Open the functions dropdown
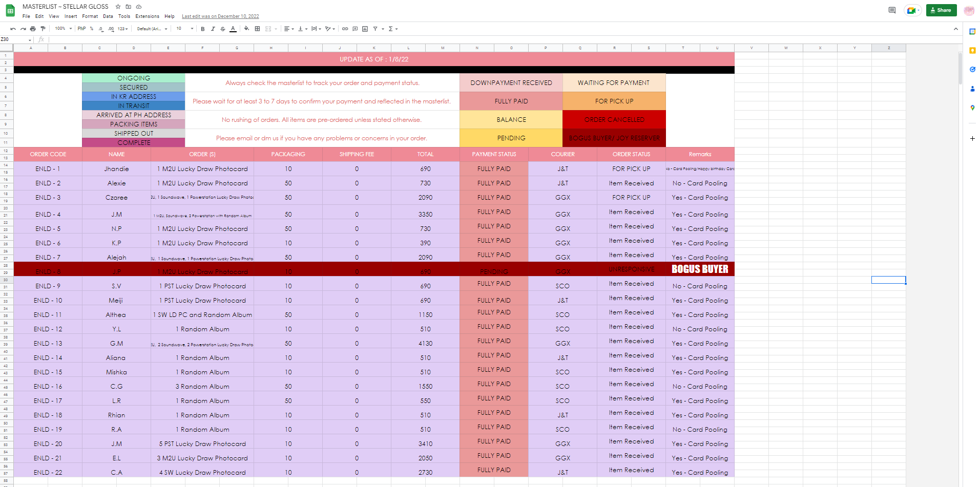The width and height of the screenshot is (980, 487). (x=393, y=29)
